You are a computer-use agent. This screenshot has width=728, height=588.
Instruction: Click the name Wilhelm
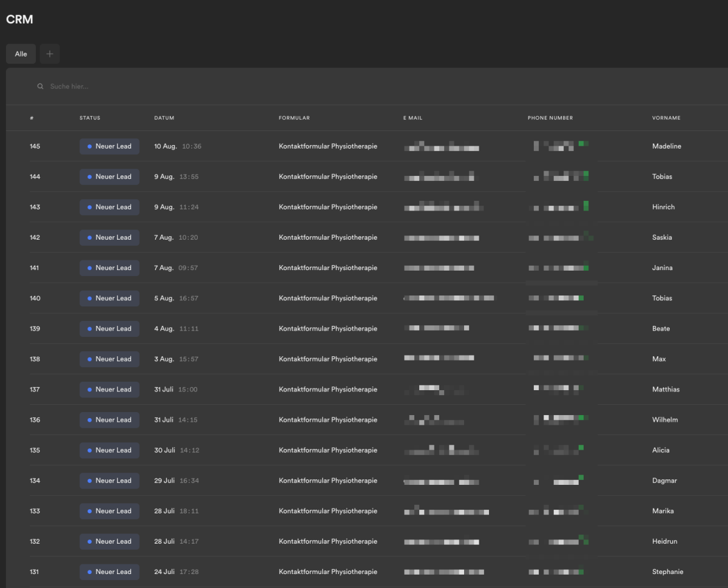coord(665,419)
